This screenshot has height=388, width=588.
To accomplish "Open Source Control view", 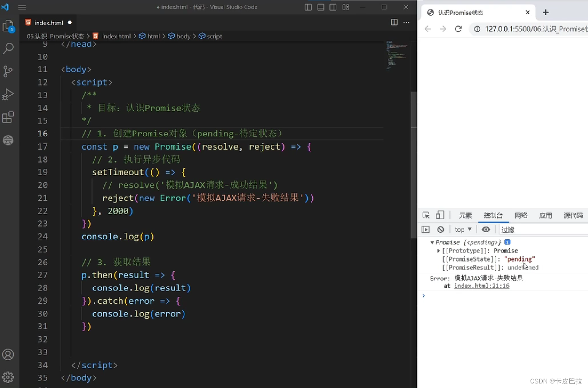I will 8,71.
